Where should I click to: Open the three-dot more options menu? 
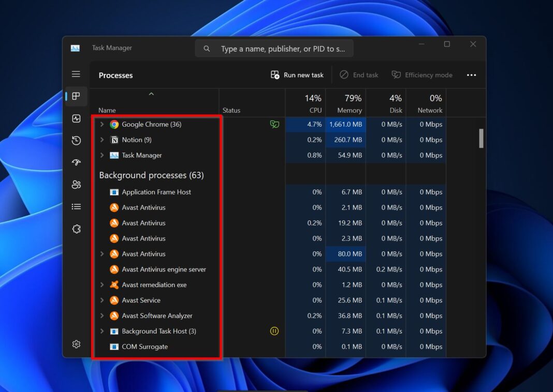pyautogui.click(x=471, y=74)
